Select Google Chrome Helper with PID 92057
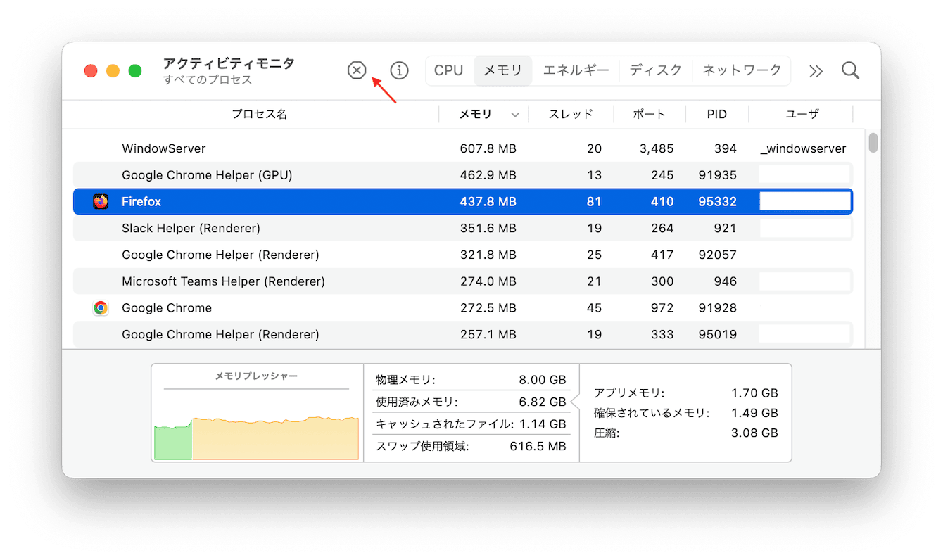 pyautogui.click(x=463, y=255)
